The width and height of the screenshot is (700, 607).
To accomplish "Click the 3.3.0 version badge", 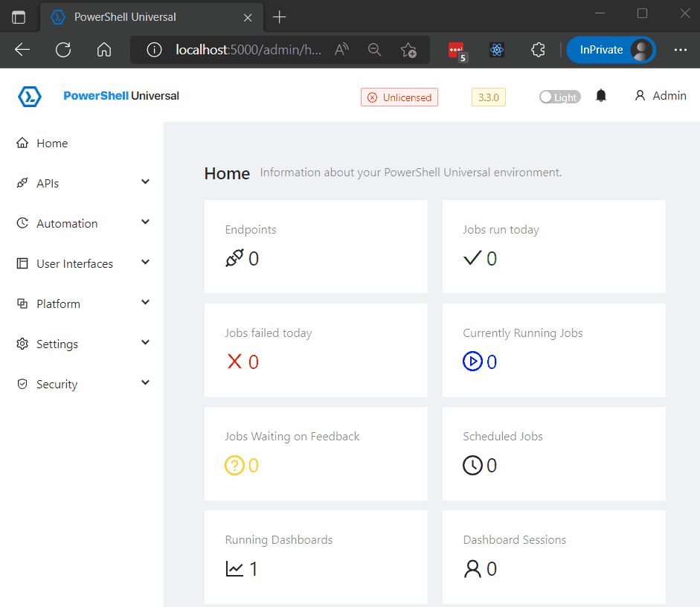I will pyautogui.click(x=488, y=97).
